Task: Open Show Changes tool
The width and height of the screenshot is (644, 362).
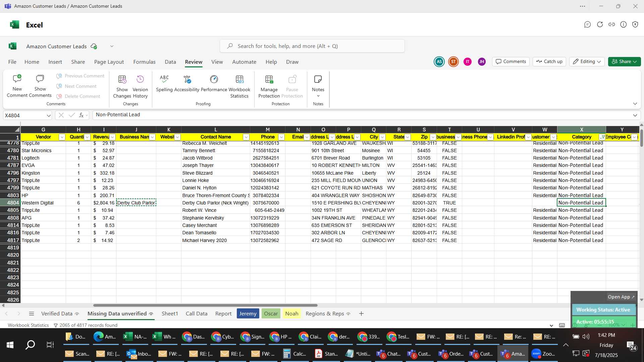Action: [122, 86]
